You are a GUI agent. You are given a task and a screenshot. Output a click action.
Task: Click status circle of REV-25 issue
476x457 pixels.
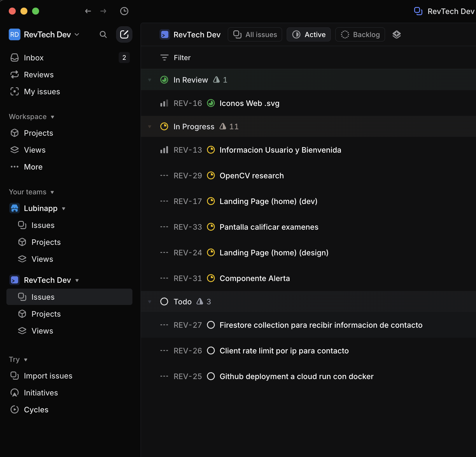tap(211, 376)
